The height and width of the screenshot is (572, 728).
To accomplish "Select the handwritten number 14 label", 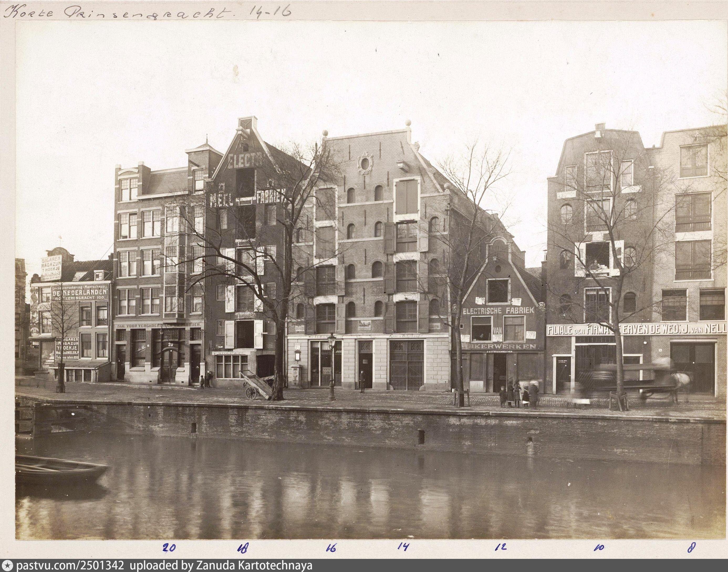I will pyautogui.click(x=403, y=547).
